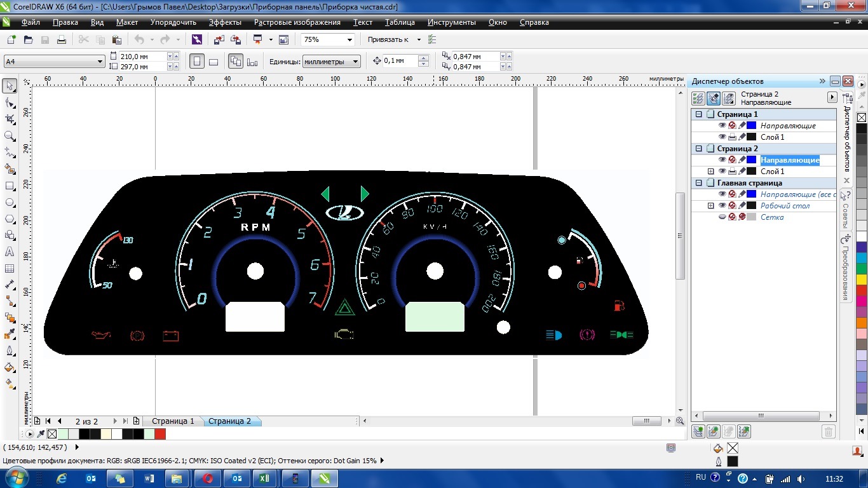
Task: Collapse the Страница 1 tree node
Action: 699,114
